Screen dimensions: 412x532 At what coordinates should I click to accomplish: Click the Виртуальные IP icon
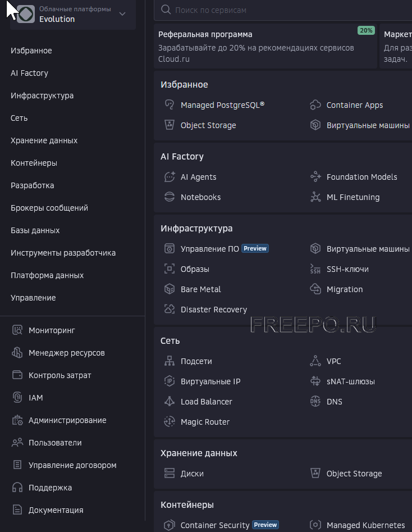[169, 381]
